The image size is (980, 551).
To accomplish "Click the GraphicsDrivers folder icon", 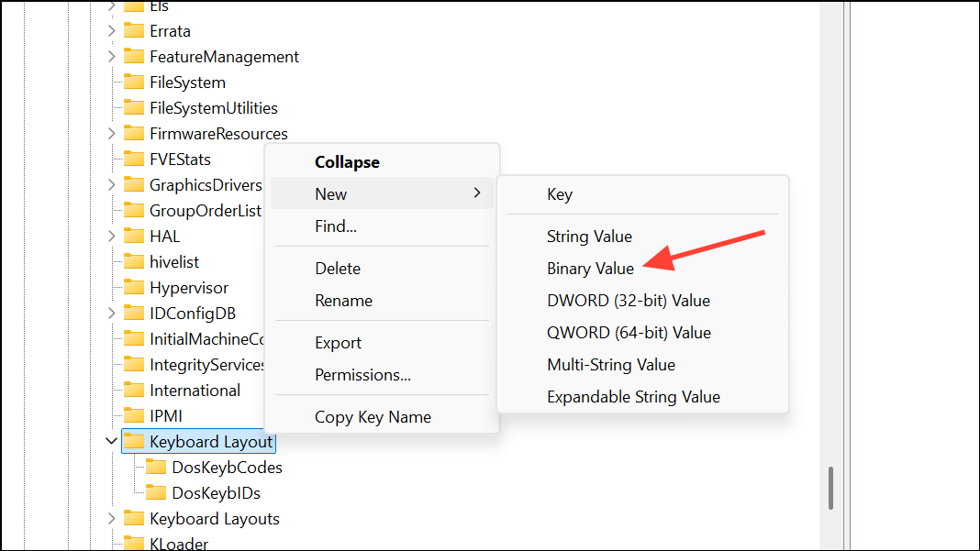I will [x=133, y=184].
